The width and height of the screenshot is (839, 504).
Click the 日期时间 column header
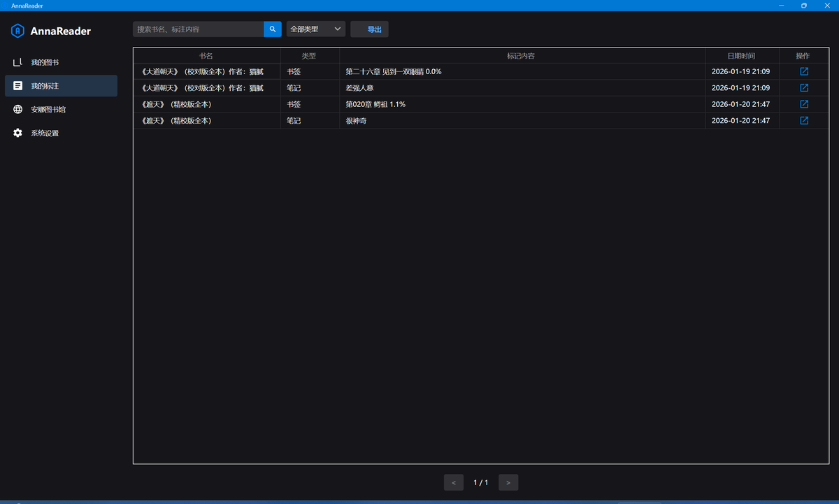741,56
